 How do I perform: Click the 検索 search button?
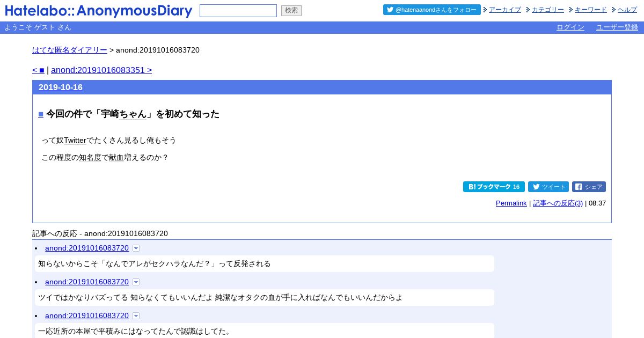click(x=291, y=11)
